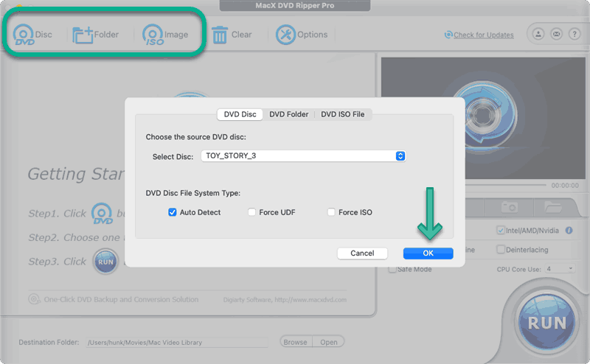Click the big RUN button
Viewport: 590px width, 364px height.
point(546,323)
